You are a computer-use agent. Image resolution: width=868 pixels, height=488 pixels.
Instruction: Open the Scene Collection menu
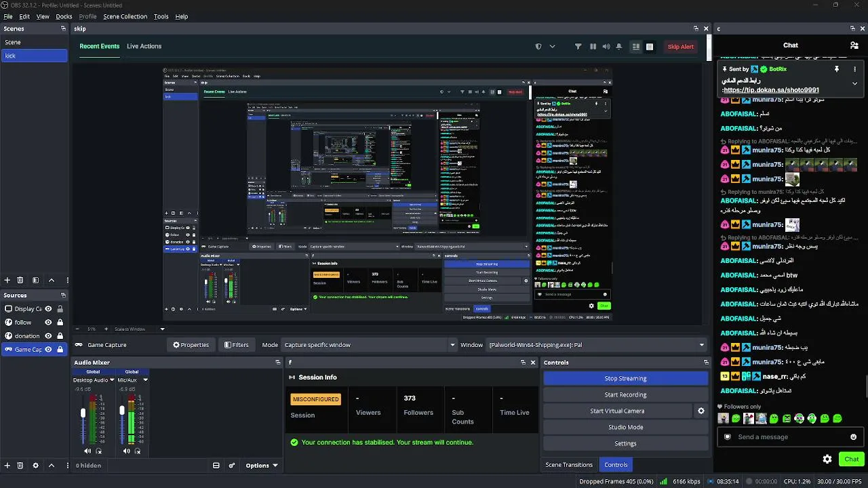[125, 16]
